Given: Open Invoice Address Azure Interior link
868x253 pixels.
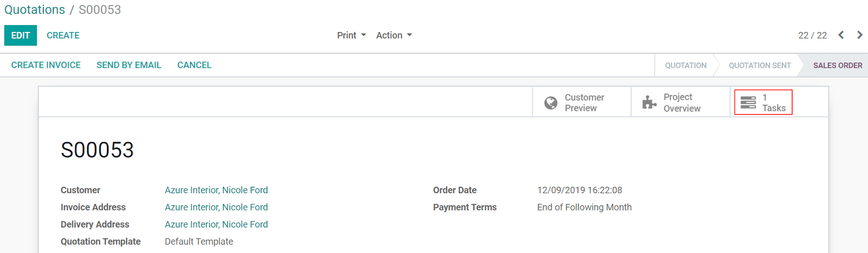Looking at the screenshot, I should click(x=216, y=207).
